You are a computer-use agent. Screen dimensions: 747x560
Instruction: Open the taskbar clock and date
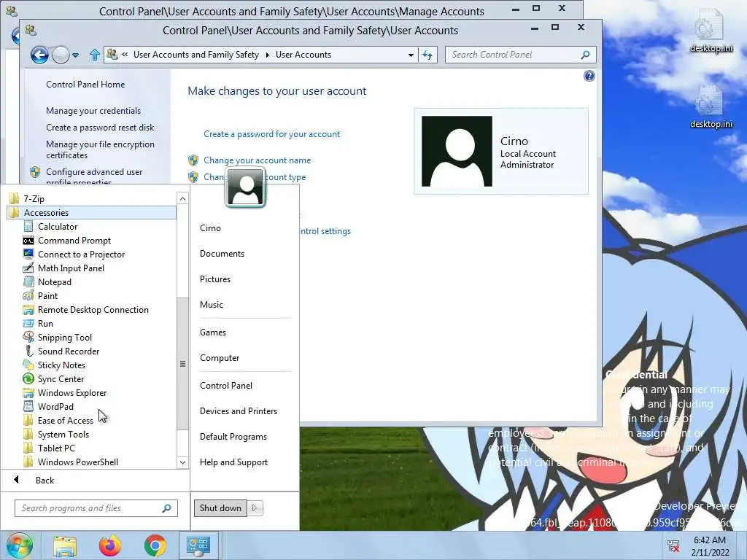pos(710,546)
